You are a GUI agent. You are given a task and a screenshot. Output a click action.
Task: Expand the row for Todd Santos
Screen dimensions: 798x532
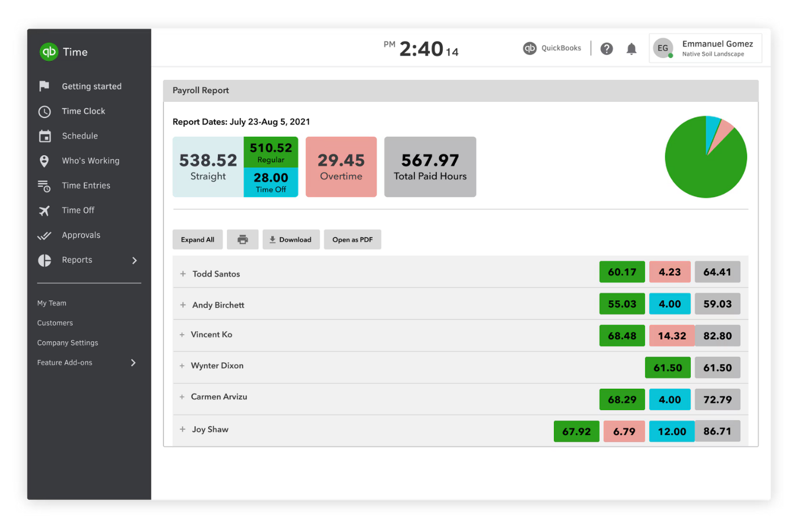point(182,273)
